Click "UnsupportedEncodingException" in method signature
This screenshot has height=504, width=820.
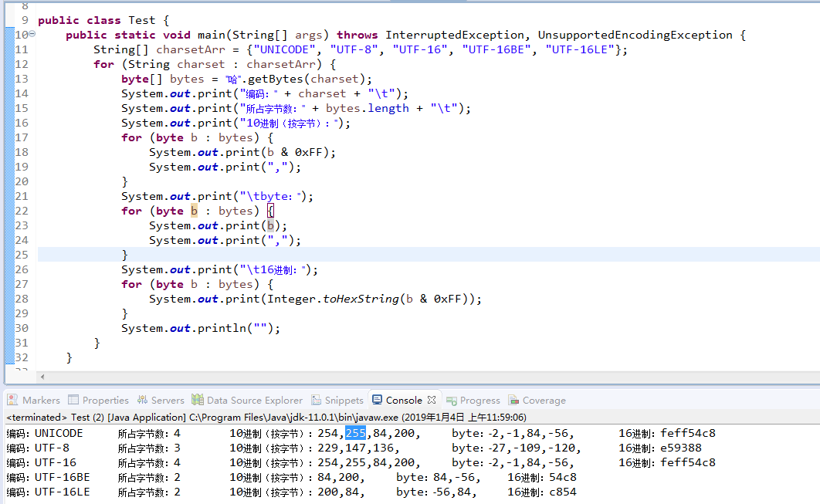click(x=635, y=35)
